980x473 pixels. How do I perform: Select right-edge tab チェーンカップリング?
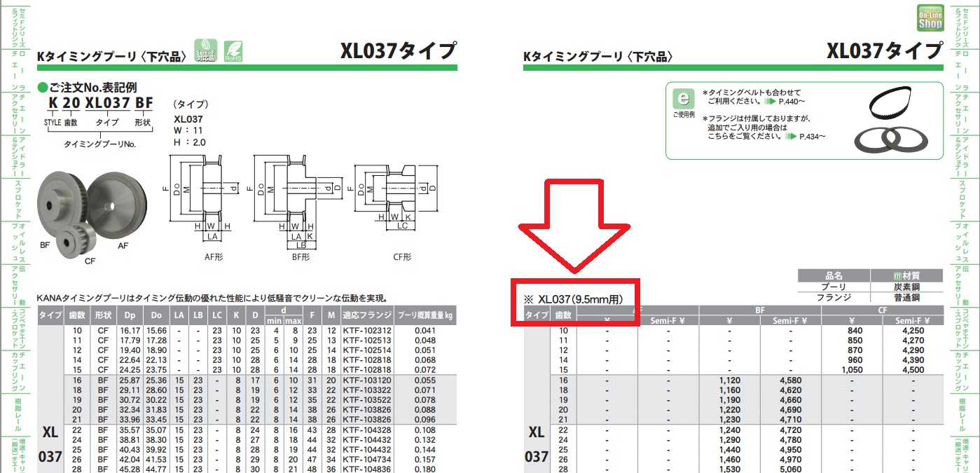(961, 373)
